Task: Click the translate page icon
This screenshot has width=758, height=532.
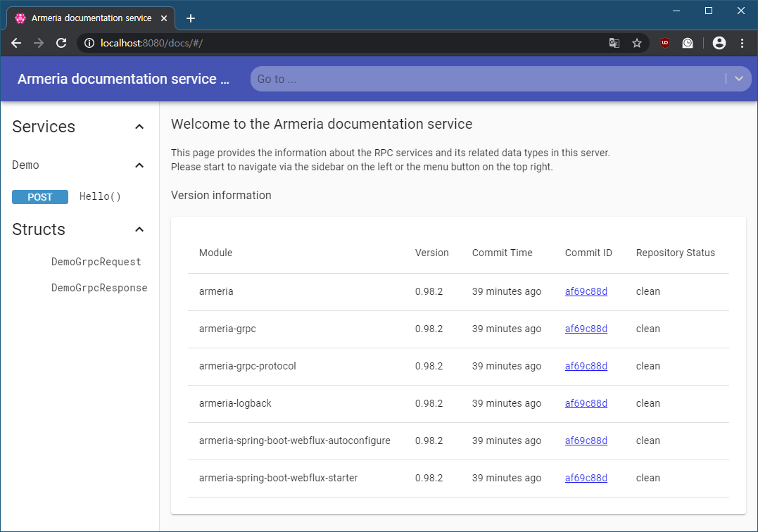Action: click(x=614, y=43)
